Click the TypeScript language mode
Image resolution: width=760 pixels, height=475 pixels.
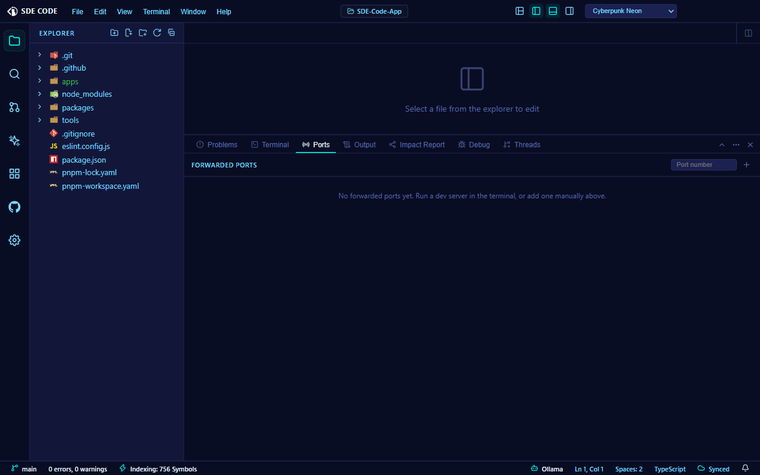[669, 469]
